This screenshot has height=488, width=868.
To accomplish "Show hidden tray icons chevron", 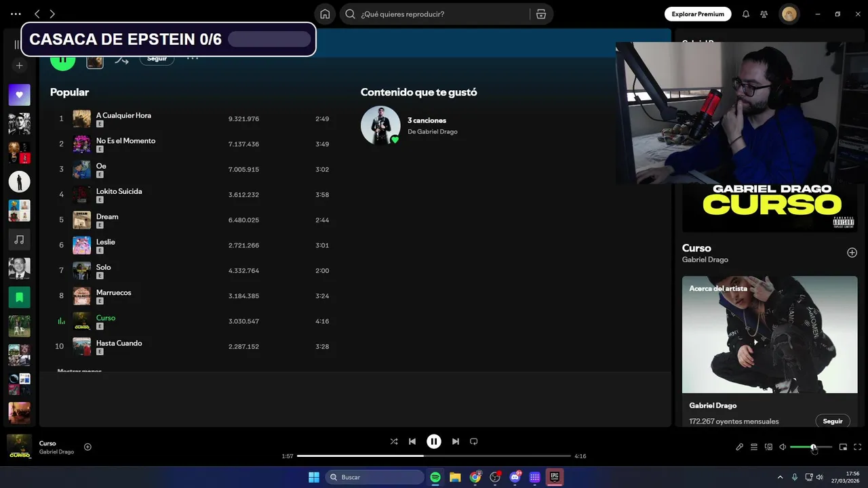I will click(x=780, y=477).
